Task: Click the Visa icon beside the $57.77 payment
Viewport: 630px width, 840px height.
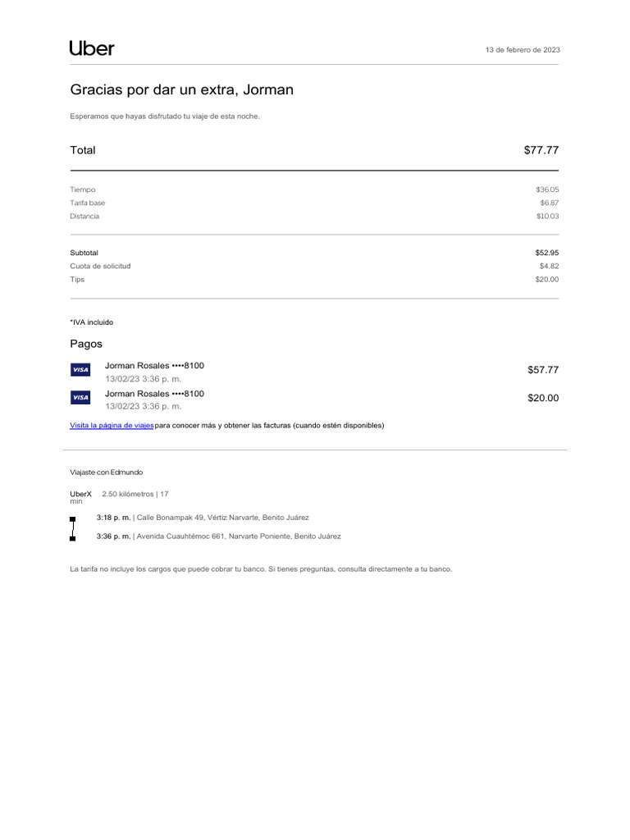Action: click(x=80, y=370)
